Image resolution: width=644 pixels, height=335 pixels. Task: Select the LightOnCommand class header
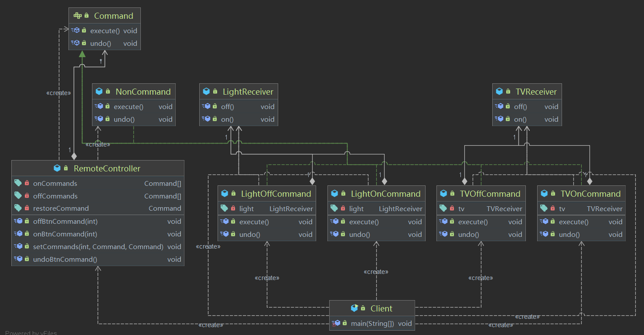click(376, 194)
